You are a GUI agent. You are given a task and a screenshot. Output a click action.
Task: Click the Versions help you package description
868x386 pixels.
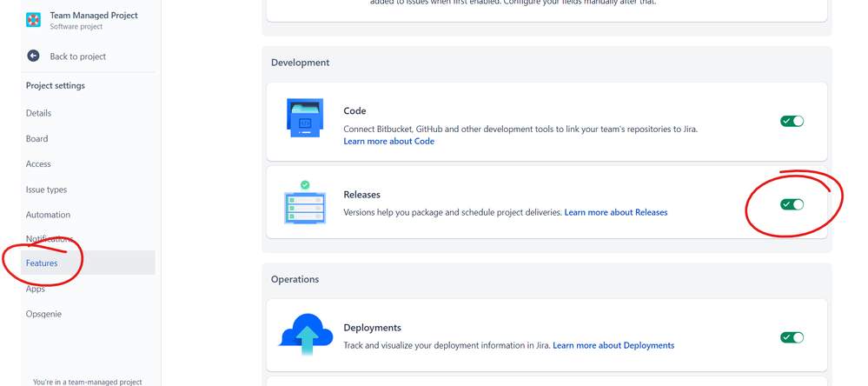(453, 212)
